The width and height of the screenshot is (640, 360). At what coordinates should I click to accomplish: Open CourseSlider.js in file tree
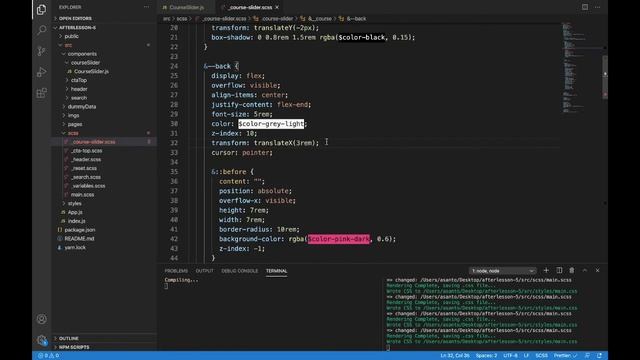tap(91, 71)
